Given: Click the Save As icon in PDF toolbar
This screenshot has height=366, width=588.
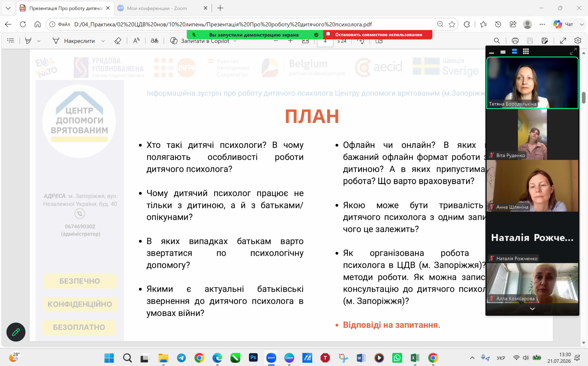Looking at the screenshot, I should click(545, 41).
